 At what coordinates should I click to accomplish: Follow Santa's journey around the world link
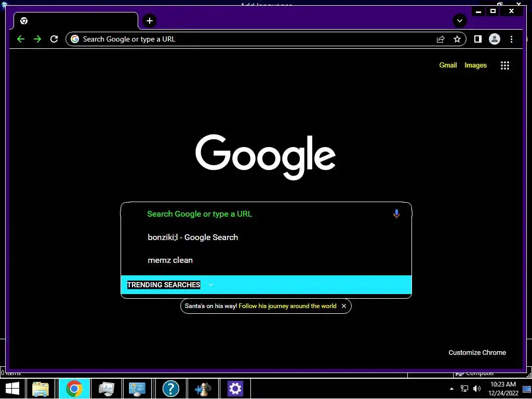287,306
